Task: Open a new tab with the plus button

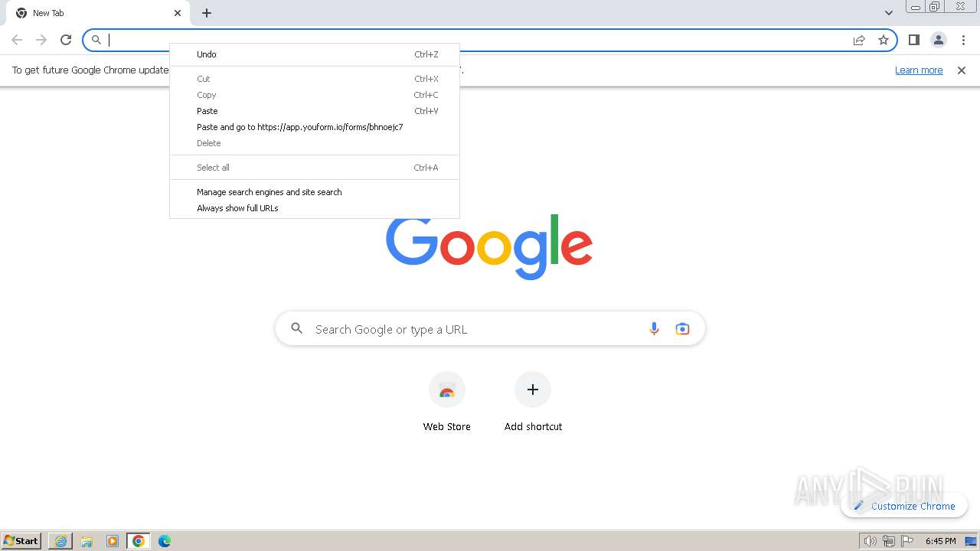Action: pos(207,13)
